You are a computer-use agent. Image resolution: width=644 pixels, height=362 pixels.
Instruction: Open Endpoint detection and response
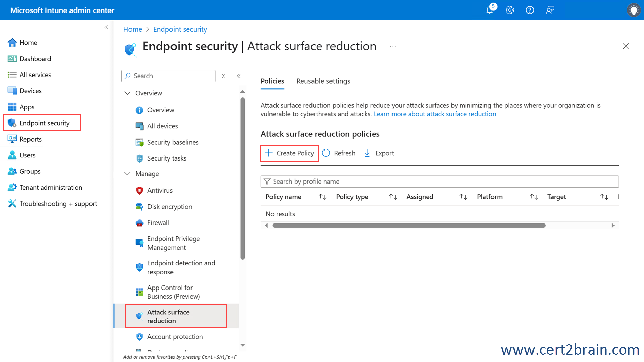181,268
